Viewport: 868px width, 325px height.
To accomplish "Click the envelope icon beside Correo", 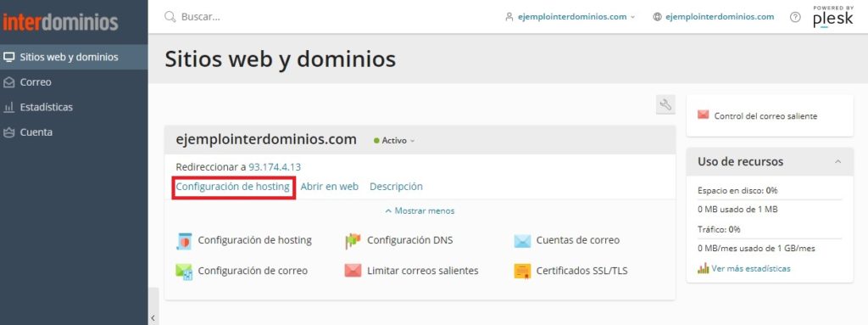I will (x=8, y=82).
